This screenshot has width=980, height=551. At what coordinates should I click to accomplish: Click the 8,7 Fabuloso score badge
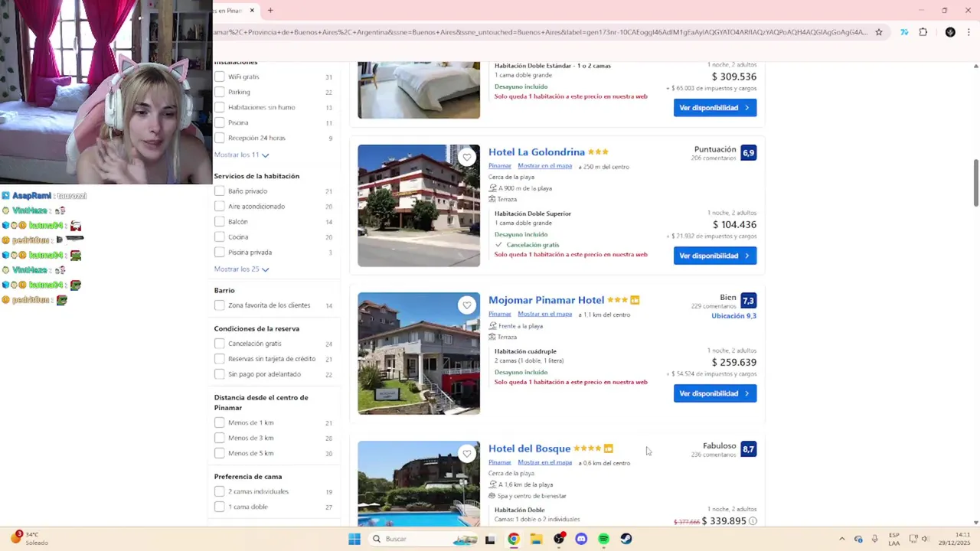[748, 449]
